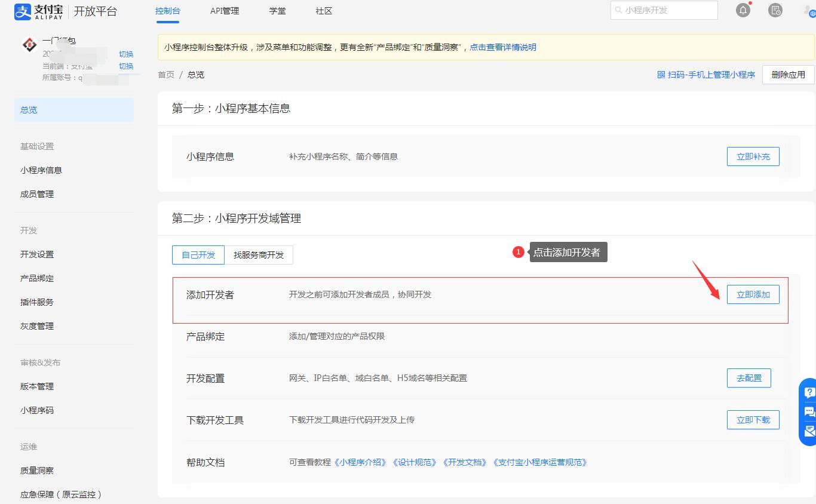The image size is (816, 504).
Task: Open 小程序信息 in sidebar
Action: point(41,170)
